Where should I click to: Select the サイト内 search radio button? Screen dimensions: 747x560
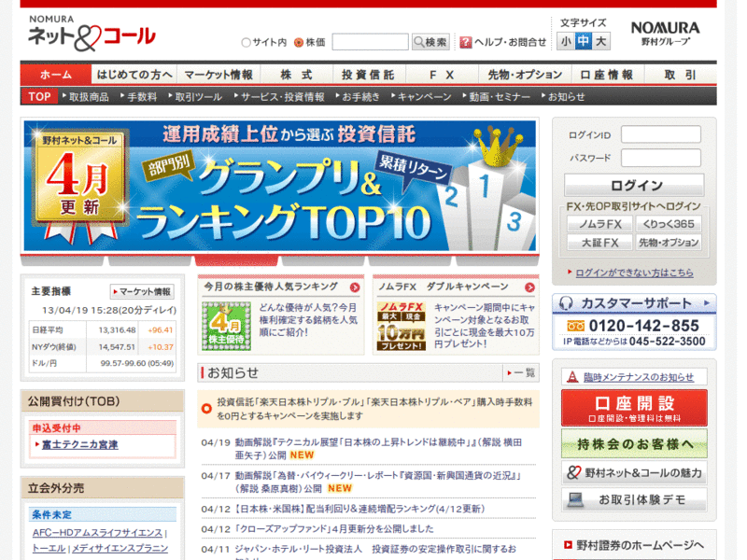click(246, 42)
